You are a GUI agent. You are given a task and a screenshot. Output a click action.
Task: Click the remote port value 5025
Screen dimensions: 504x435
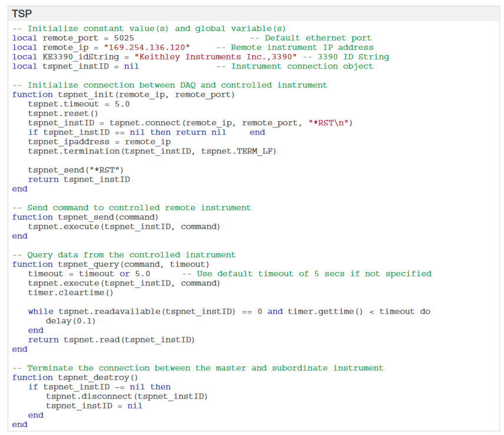[124, 38]
